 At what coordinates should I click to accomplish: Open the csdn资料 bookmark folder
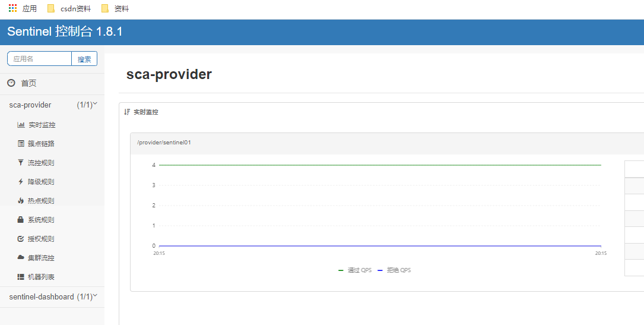click(69, 9)
